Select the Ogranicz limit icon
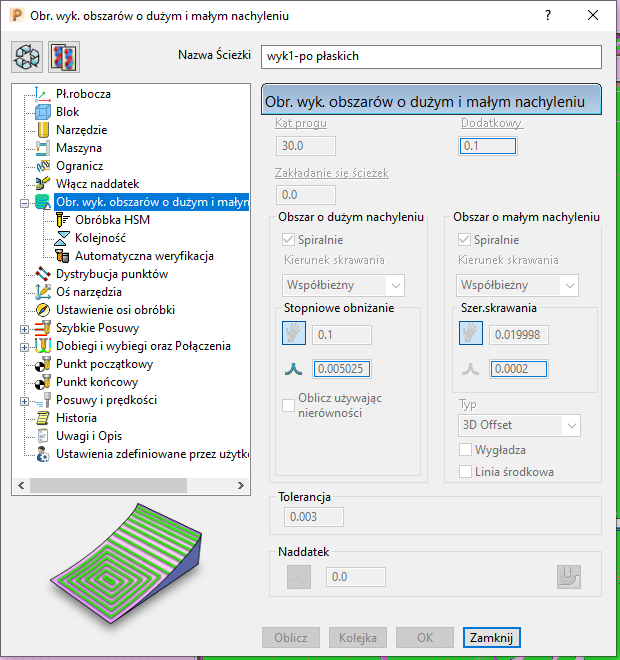The image size is (620, 660). pos(43,166)
